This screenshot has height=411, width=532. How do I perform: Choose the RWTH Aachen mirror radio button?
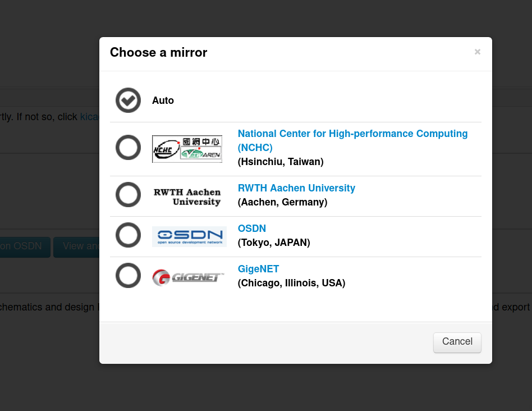(x=128, y=195)
